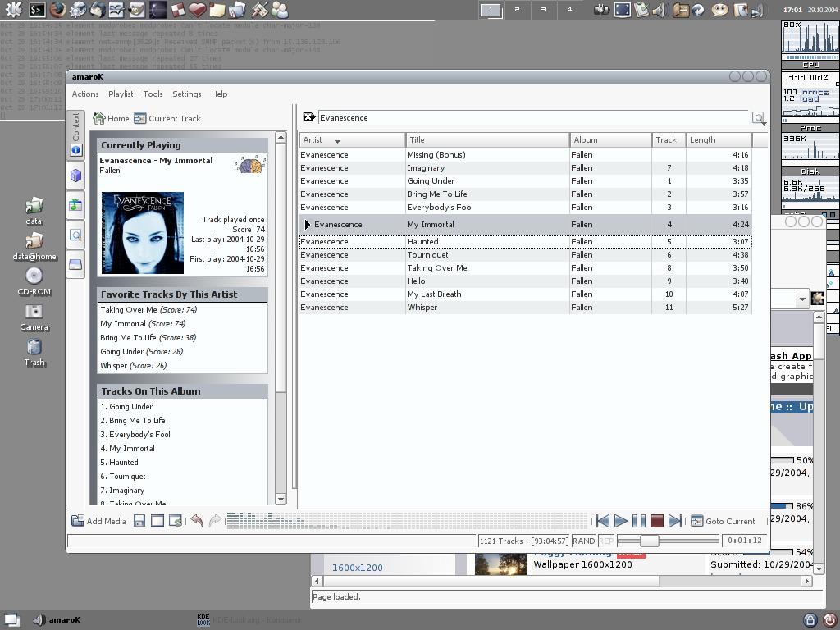Viewport: 840px width, 630px height.
Task: Open the Help menu
Action: point(219,94)
